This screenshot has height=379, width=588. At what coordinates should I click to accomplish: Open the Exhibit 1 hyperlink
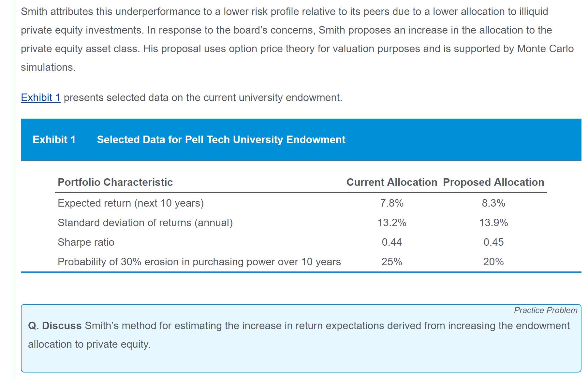pyautogui.click(x=41, y=97)
